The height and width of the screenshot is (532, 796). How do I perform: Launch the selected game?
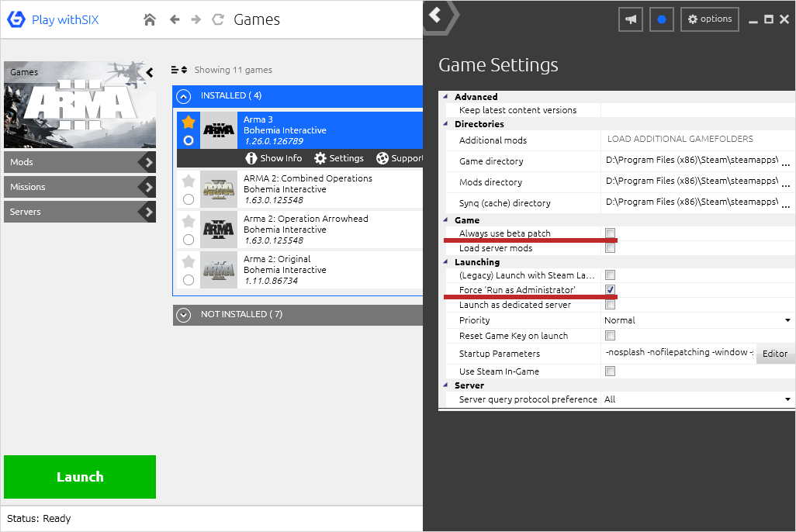click(80, 477)
